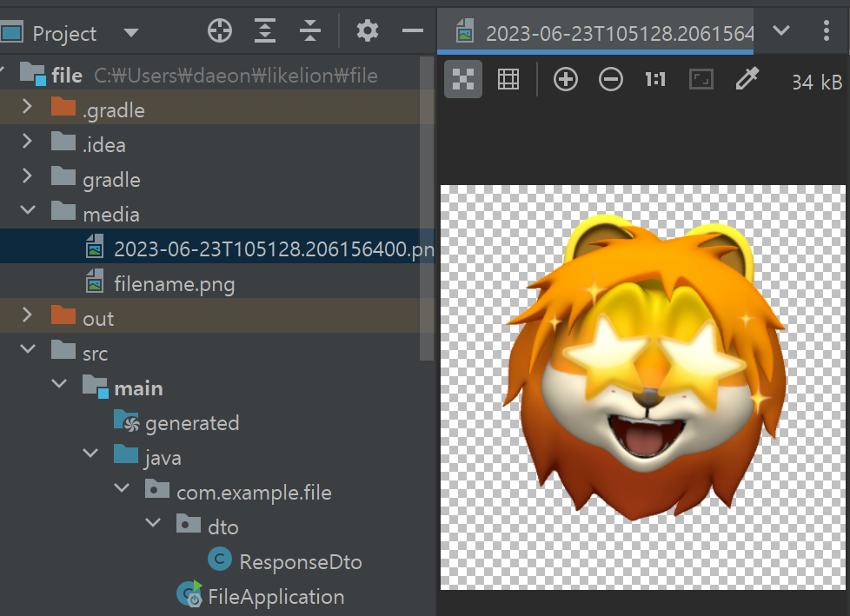Collapse the com.example.file package
This screenshot has width=850, height=616.
tap(122, 488)
